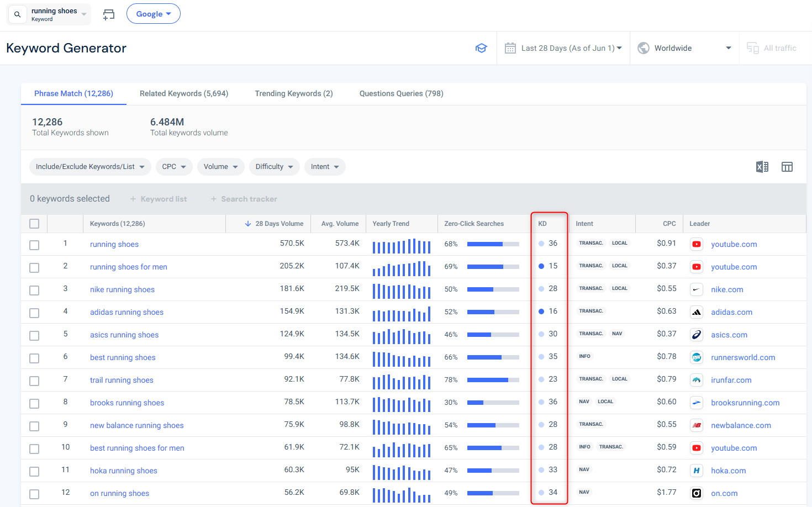Click the irunfar favicon in the leader column
Image resolution: width=812 pixels, height=507 pixels.
tap(697, 380)
